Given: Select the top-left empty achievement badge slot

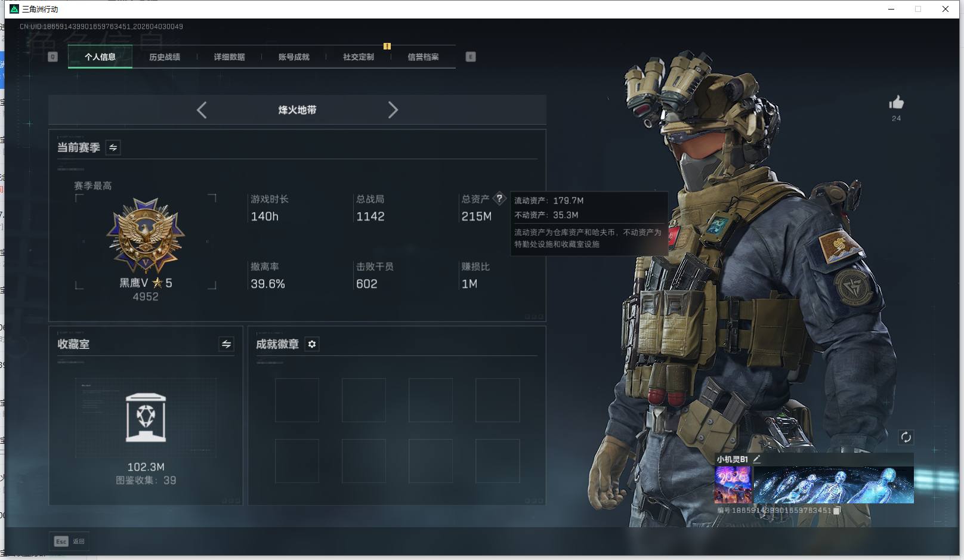Looking at the screenshot, I should (x=297, y=400).
